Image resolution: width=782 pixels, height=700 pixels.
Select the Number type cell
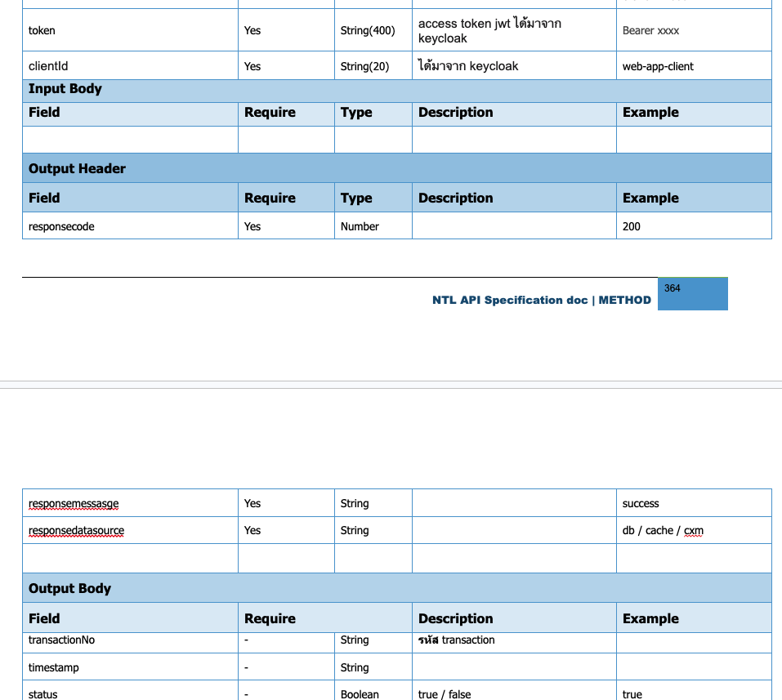(360, 226)
